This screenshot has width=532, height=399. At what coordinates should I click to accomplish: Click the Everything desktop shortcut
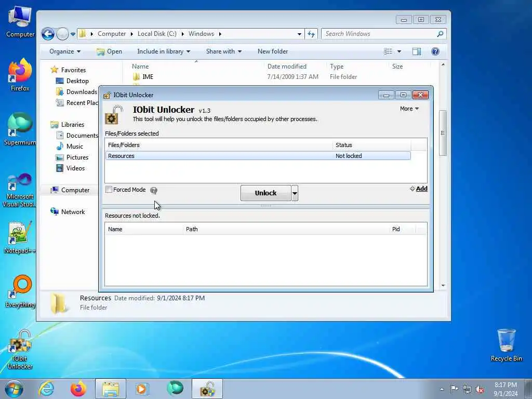(20, 291)
